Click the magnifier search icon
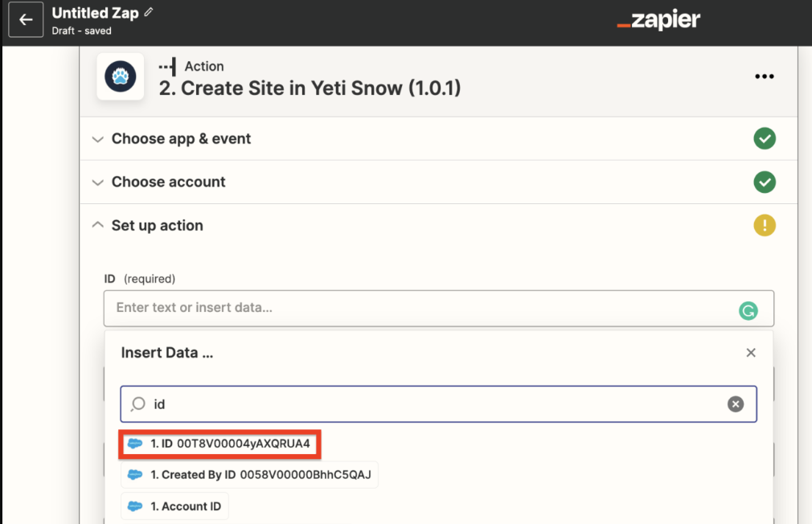Viewport: 812px width, 524px height. [138, 404]
